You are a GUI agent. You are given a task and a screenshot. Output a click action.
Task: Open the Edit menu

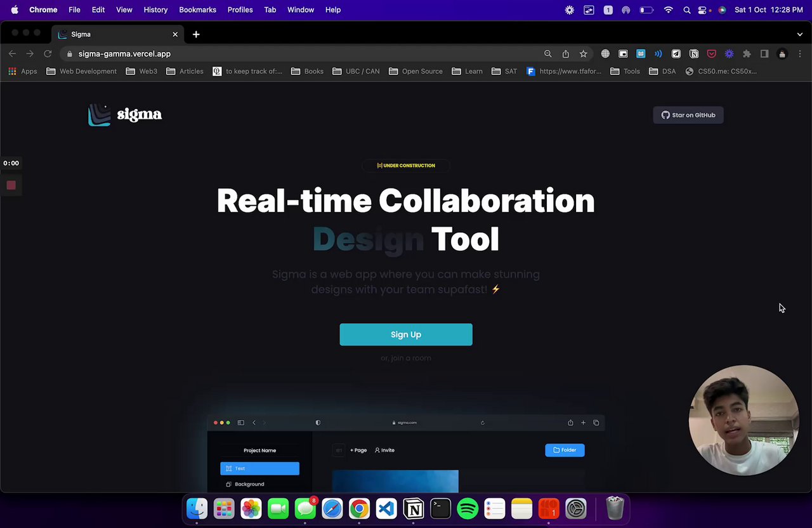coord(98,10)
